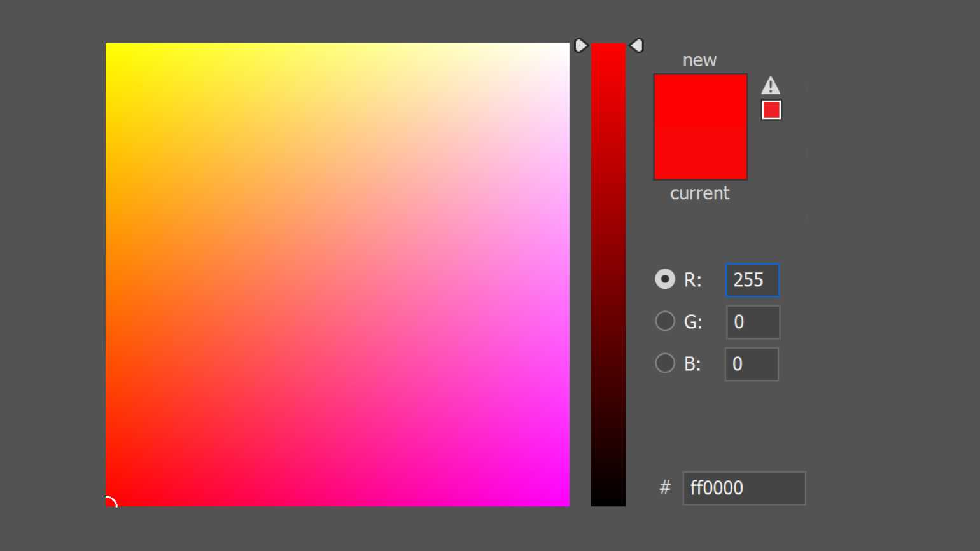Screen dimensions: 980x551
Task: Click the right slider arrow handle
Action: 636,46
